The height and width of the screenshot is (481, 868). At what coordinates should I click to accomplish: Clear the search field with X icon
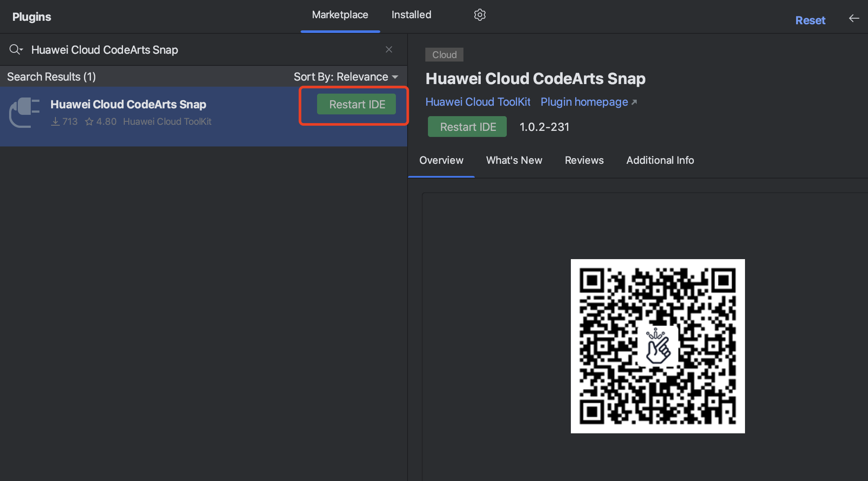pyautogui.click(x=389, y=49)
